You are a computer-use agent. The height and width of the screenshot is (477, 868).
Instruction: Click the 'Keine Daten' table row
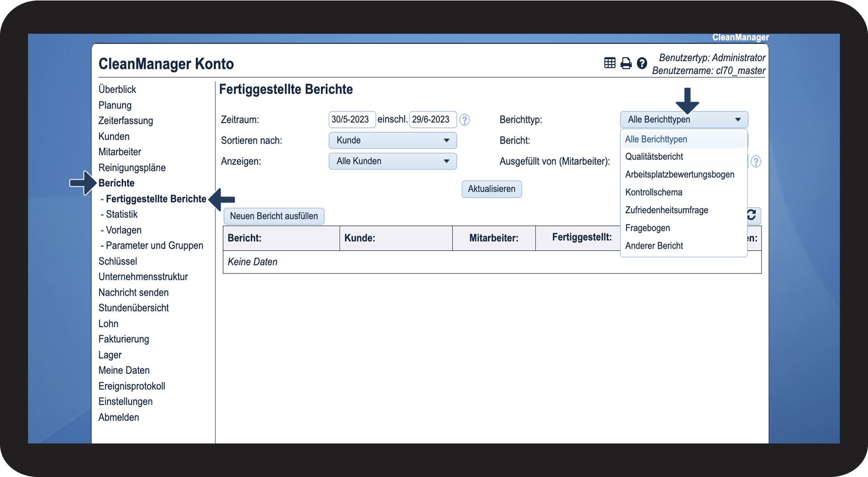(492, 262)
